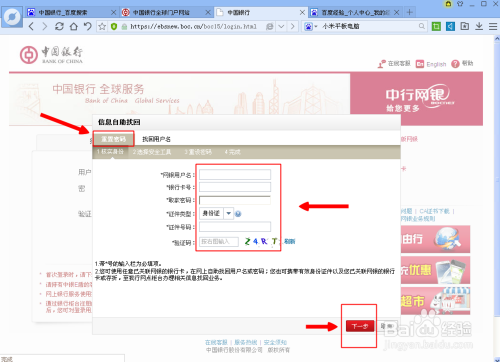
Task: Click the red 下一步 next button
Action: 360,326
